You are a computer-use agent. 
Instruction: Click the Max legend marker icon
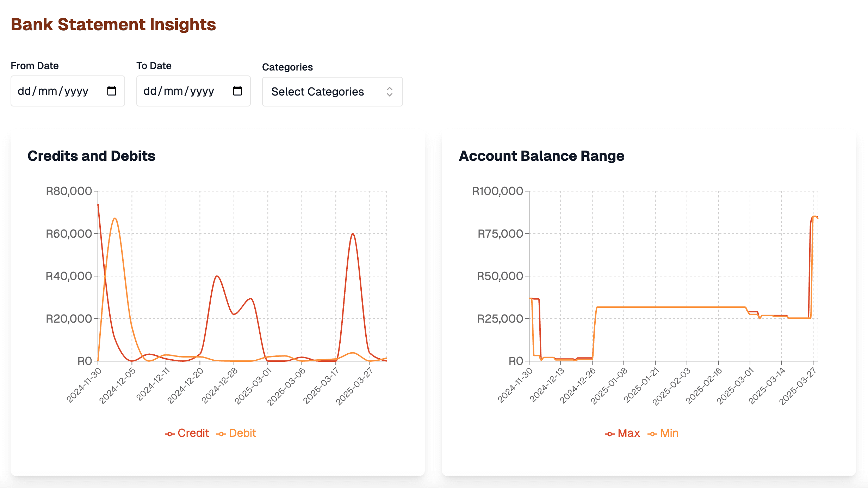coord(609,434)
